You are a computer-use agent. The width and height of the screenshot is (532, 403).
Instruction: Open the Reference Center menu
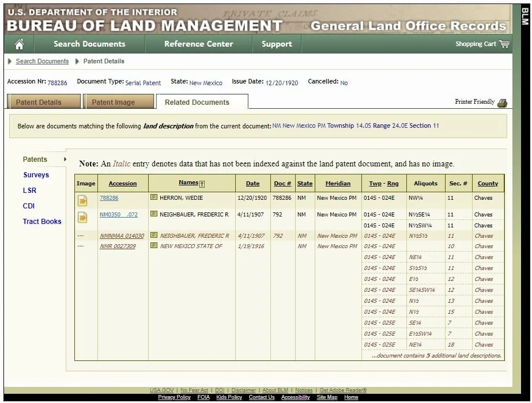click(198, 44)
